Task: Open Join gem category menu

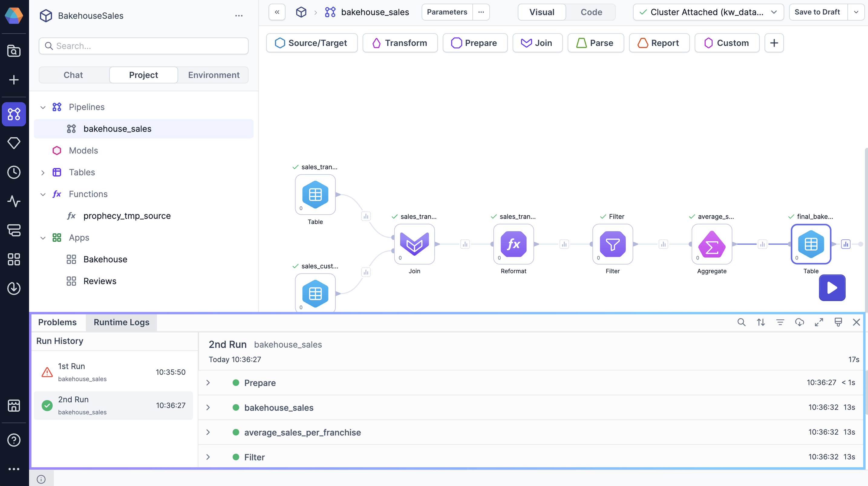Action: point(537,43)
